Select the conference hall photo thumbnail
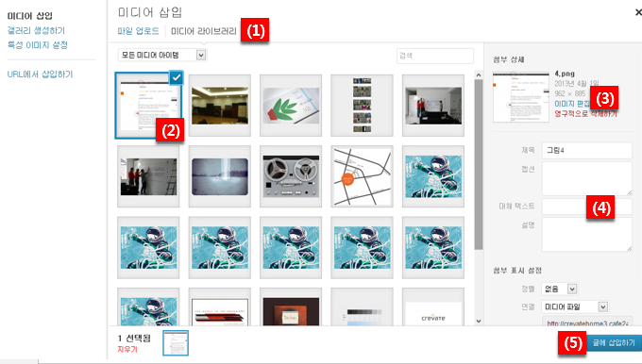This screenshot has width=642, height=364. pos(220,105)
